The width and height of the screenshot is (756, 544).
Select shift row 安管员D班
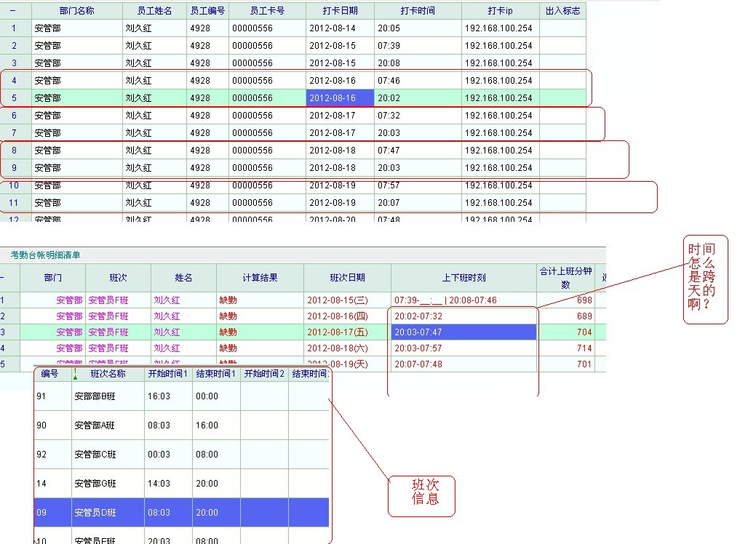click(x=95, y=513)
